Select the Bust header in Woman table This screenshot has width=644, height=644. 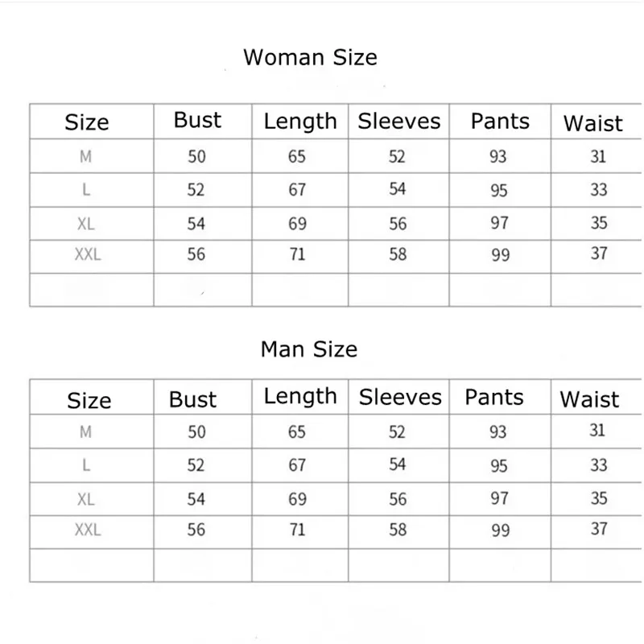coord(197,121)
